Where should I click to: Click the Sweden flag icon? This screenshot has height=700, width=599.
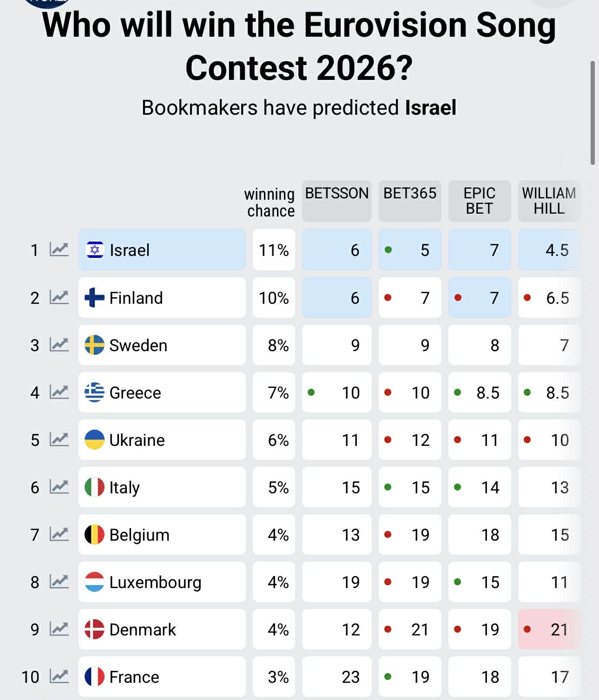(x=94, y=345)
